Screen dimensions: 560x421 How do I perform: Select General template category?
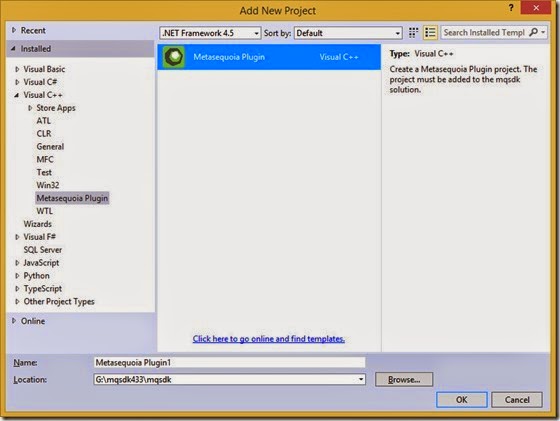50,146
